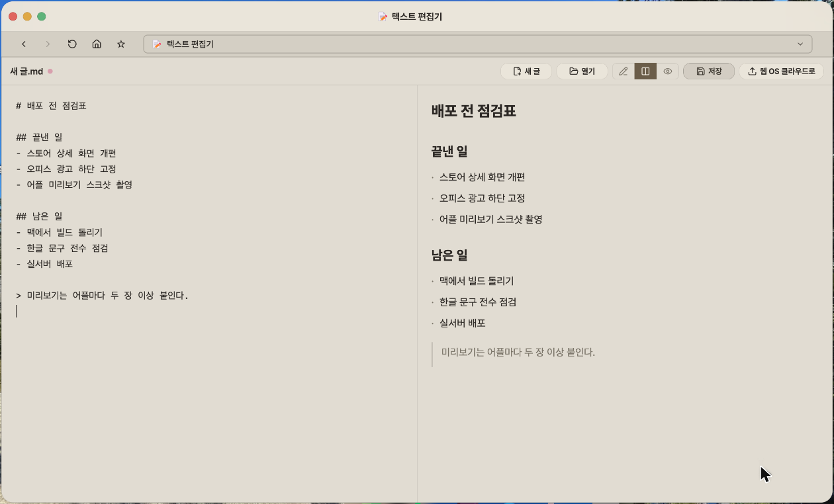This screenshot has width=834, height=504.
Task: Reload the page with refresh icon
Action: (x=72, y=44)
